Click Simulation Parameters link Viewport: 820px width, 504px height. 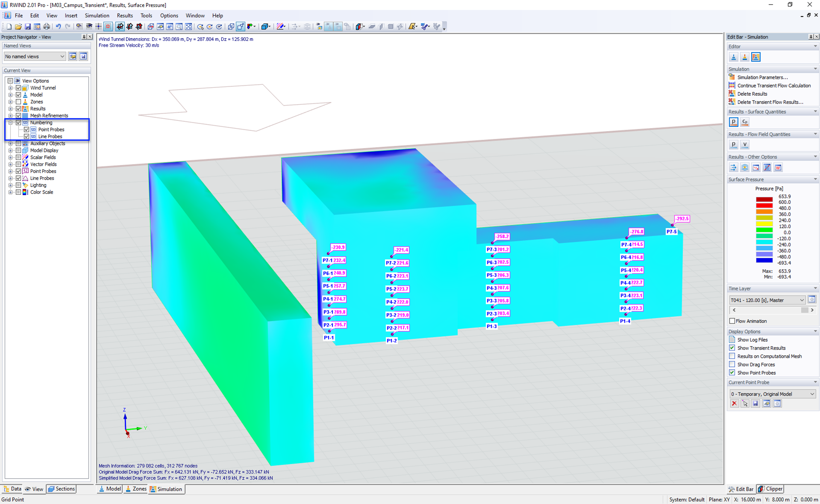[x=762, y=77]
